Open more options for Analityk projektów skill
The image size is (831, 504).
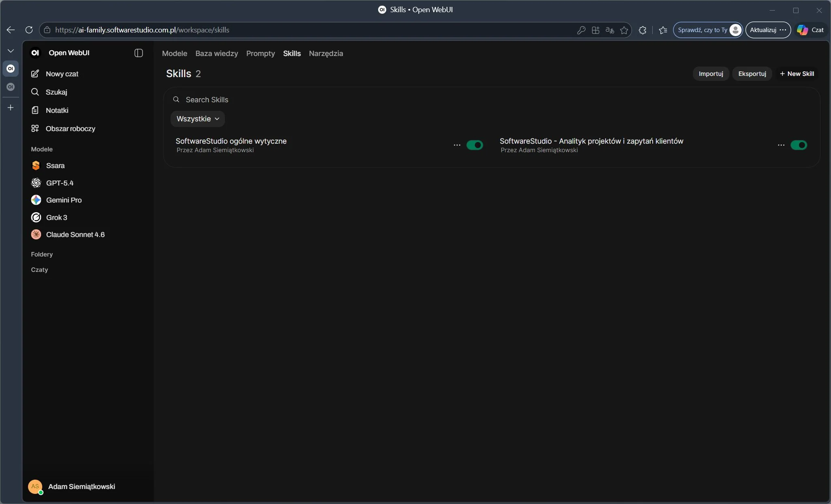781,145
